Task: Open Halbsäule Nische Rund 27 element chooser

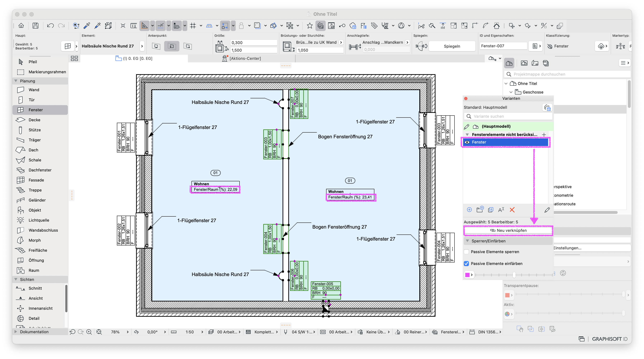Action: (x=142, y=46)
